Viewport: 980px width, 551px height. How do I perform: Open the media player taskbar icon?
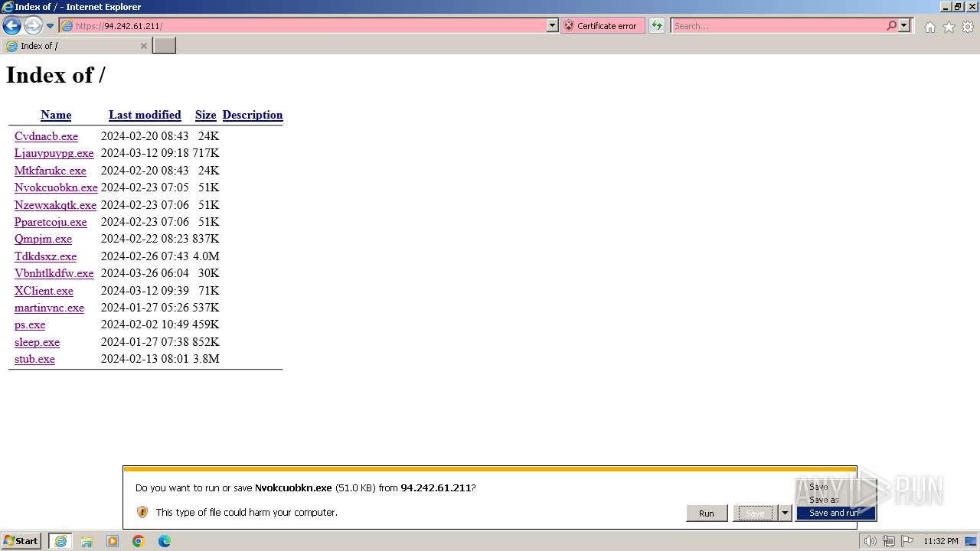[113, 541]
